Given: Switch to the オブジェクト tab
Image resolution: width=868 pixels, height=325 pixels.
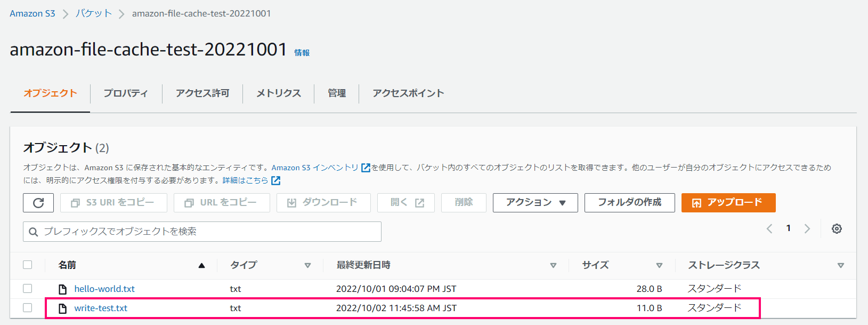Looking at the screenshot, I should point(50,93).
